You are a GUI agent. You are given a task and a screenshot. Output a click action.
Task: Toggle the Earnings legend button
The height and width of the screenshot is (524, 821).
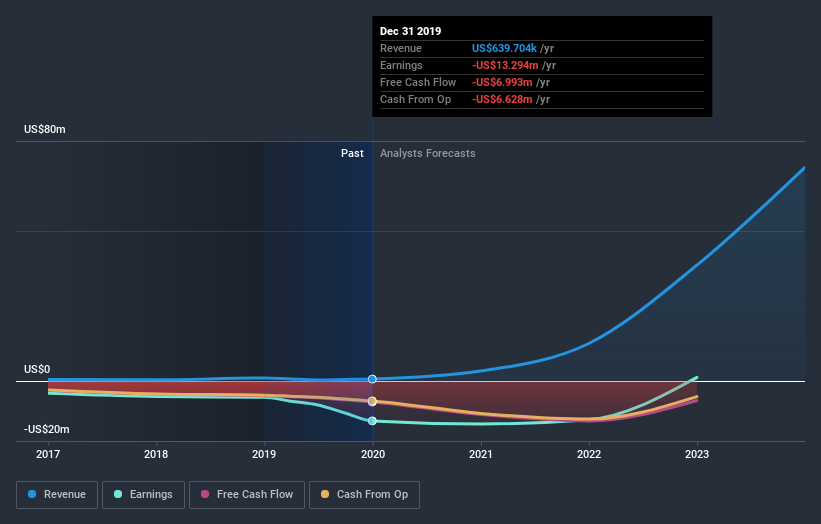[x=143, y=495]
